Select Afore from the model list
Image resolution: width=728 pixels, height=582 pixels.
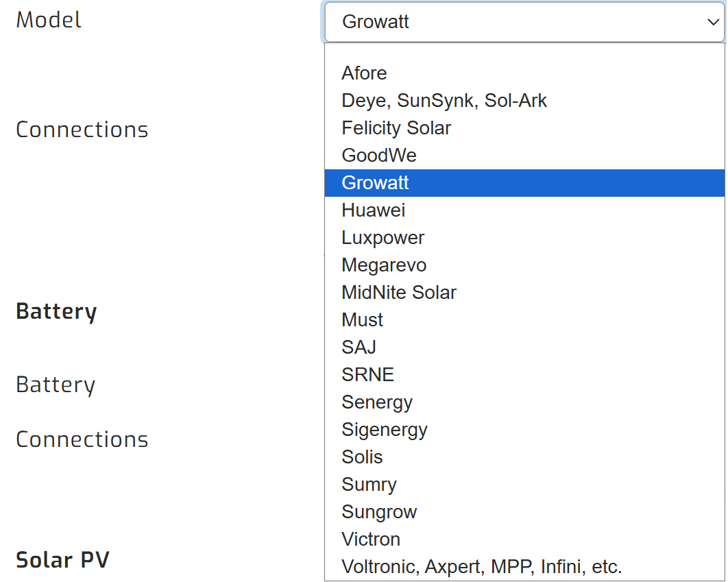[x=364, y=73]
